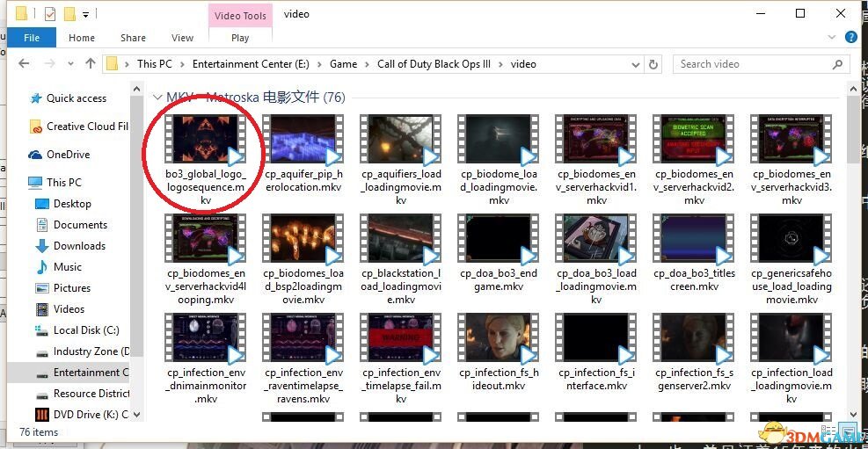Refresh the video folder view

[653, 64]
